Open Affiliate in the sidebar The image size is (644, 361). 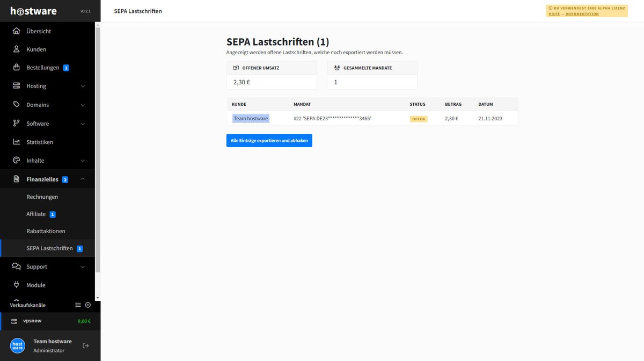tap(36, 214)
